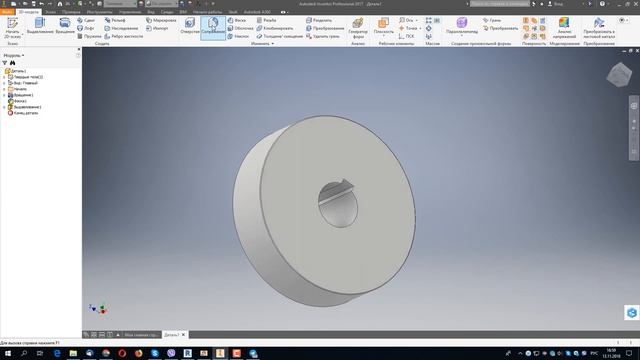This screenshot has height=360, width=640.
Task: Open the Файл menu
Action: 7,12
